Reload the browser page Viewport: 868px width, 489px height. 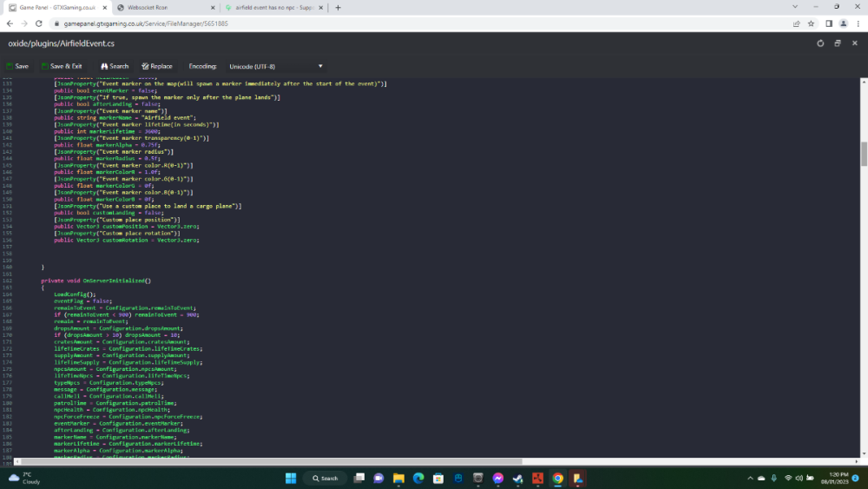(39, 23)
